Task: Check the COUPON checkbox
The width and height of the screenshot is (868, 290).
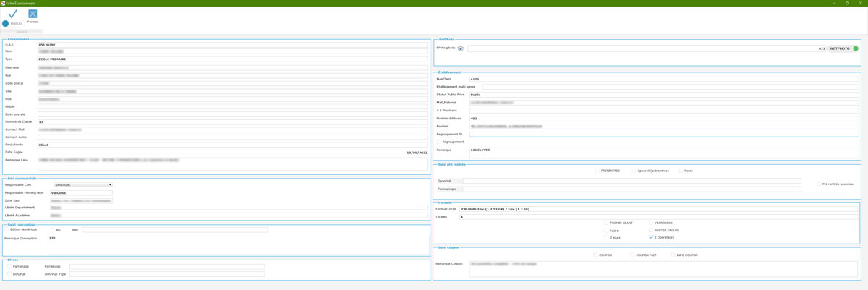Action: 595,255
